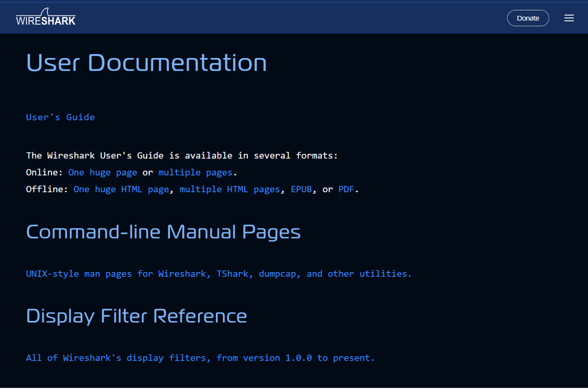Click the 'User Documentation' heading
Screen dimensions: 588x392
coord(147,63)
